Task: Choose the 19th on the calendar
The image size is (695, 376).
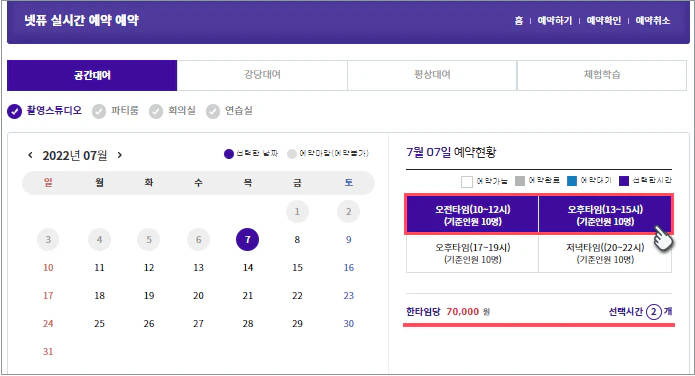Action: tap(149, 295)
